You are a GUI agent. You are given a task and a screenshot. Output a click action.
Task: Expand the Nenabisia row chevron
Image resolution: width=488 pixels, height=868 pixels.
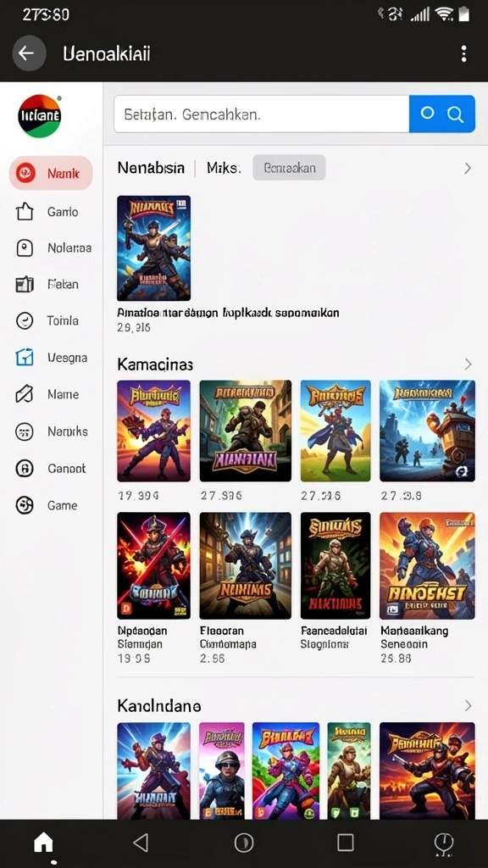pyautogui.click(x=468, y=169)
